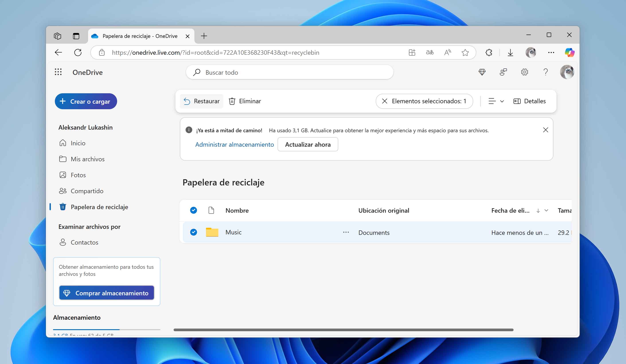Image resolution: width=626 pixels, height=364 pixels.
Task: Close the Papelera de reciclaje tab
Action: tap(187, 36)
